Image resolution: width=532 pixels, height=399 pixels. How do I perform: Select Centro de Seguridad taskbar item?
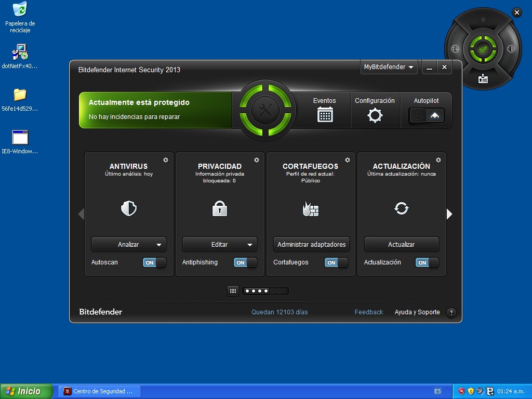pyautogui.click(x=99, y=391)
